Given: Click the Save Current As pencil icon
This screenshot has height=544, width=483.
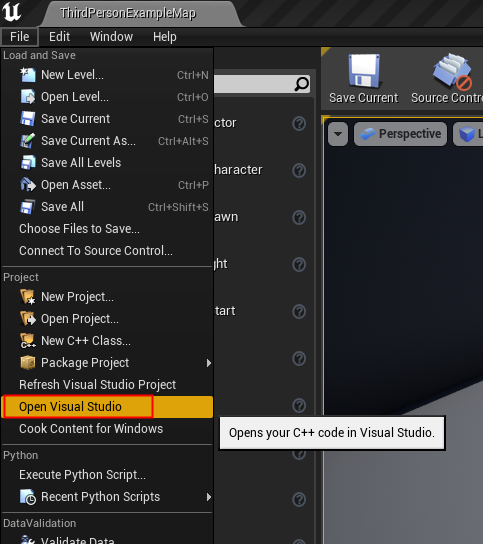Looking at the screenshot, I should pos(28,141).
